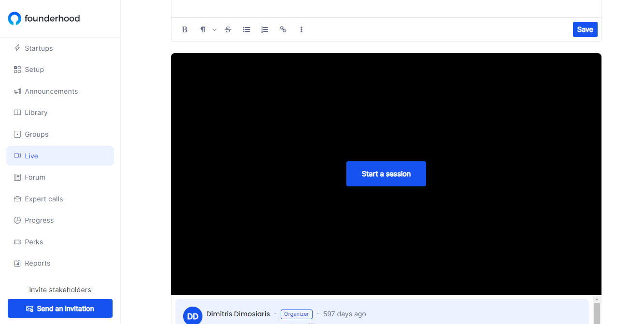Click the founderhood logo icon
This screenshot has height=324, width=644.
click(14, 18)
